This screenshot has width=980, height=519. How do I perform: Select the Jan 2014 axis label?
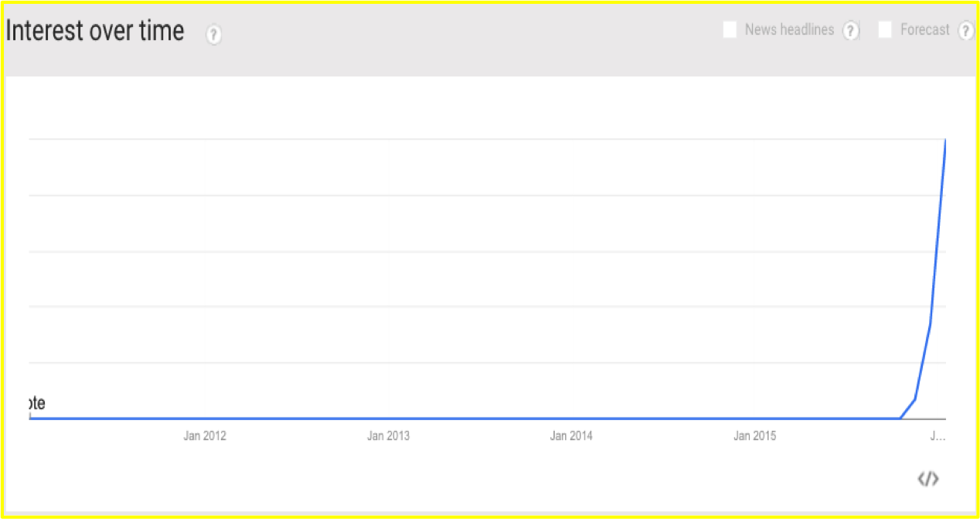pos(571,436)
